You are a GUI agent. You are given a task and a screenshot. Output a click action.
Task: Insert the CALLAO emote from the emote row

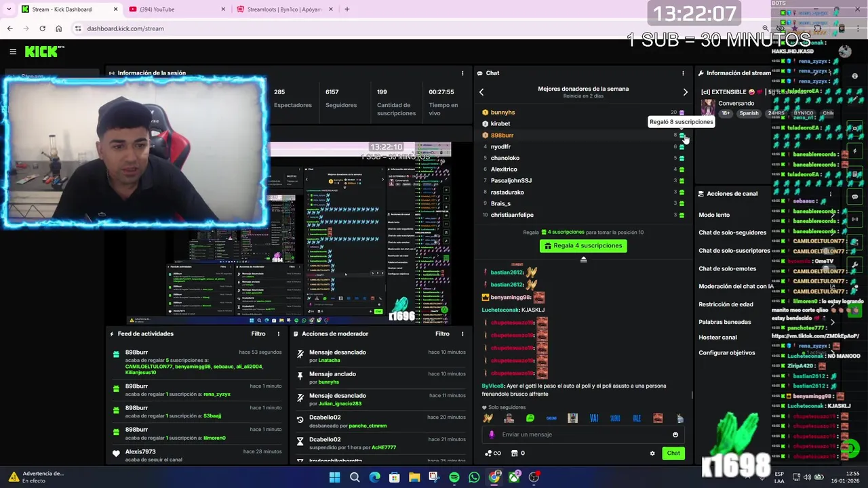(551, 418)
